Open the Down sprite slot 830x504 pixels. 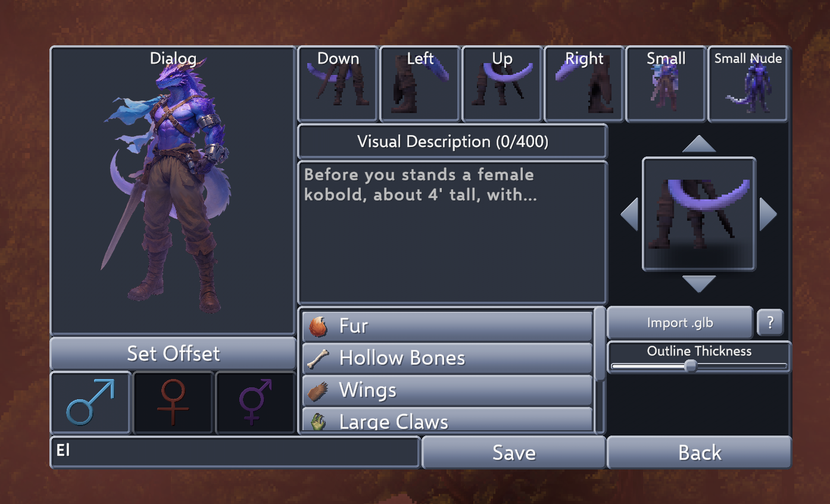click(338, 84)
